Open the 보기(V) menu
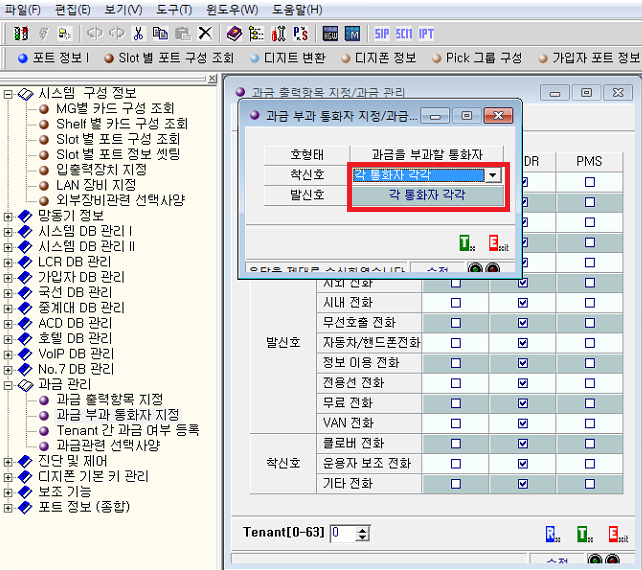 tap(123, 9)
